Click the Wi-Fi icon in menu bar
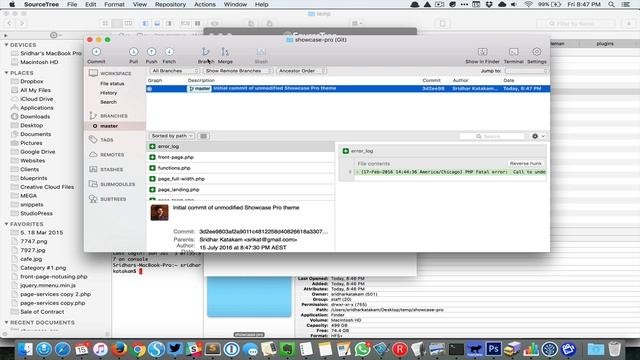The height and width of the screenshot is (360, 640). [x=528, y=4]
